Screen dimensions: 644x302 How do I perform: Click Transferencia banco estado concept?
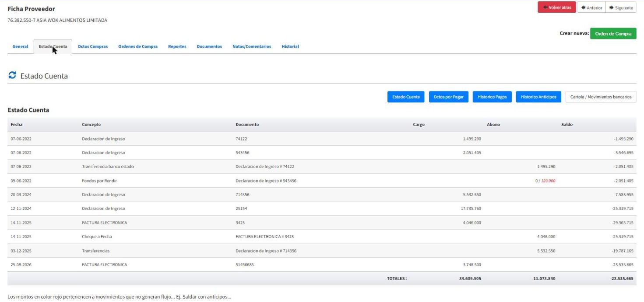(108, 167)
